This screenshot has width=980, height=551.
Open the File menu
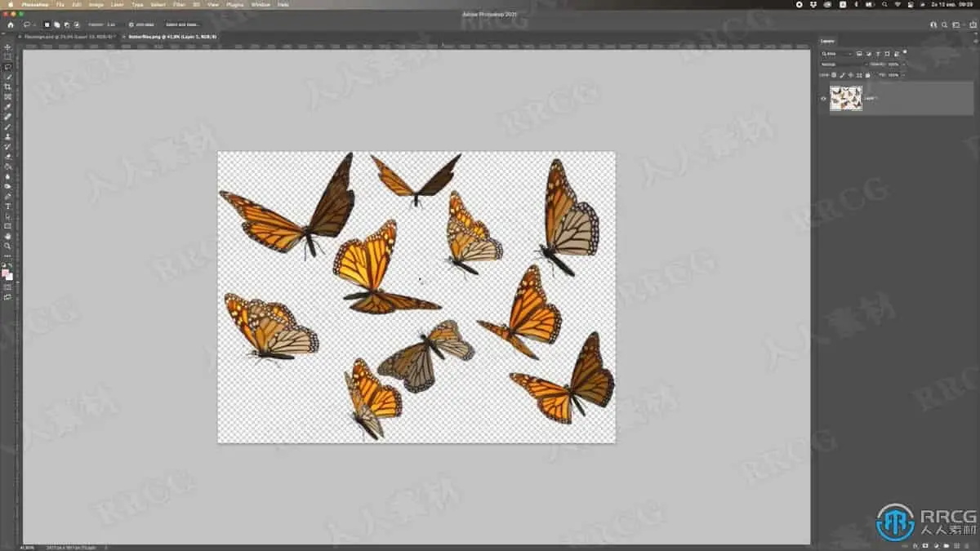tap(60, 4)
